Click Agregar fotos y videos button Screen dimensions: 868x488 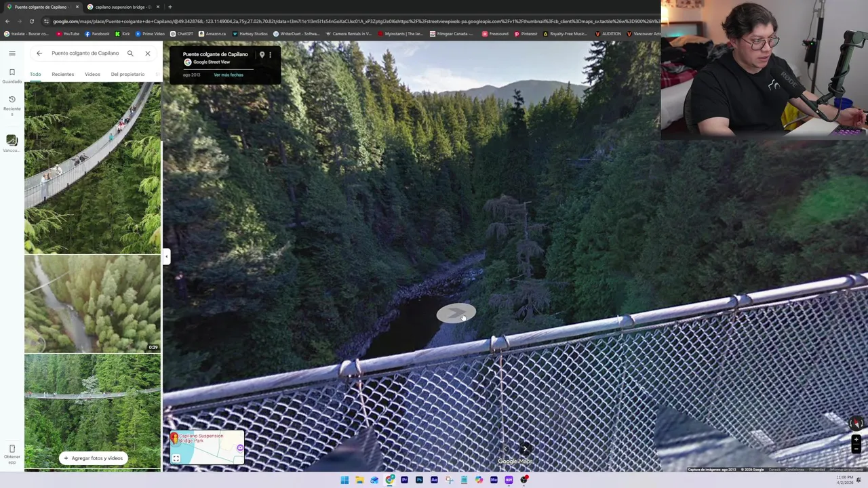[x=93, y=458]
